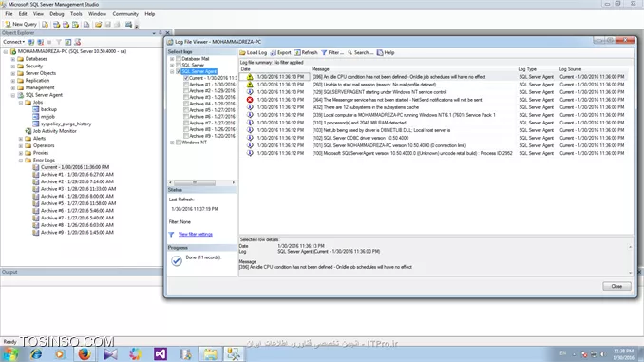Select warning icon row for idle CPU condition

pos(250,77)
